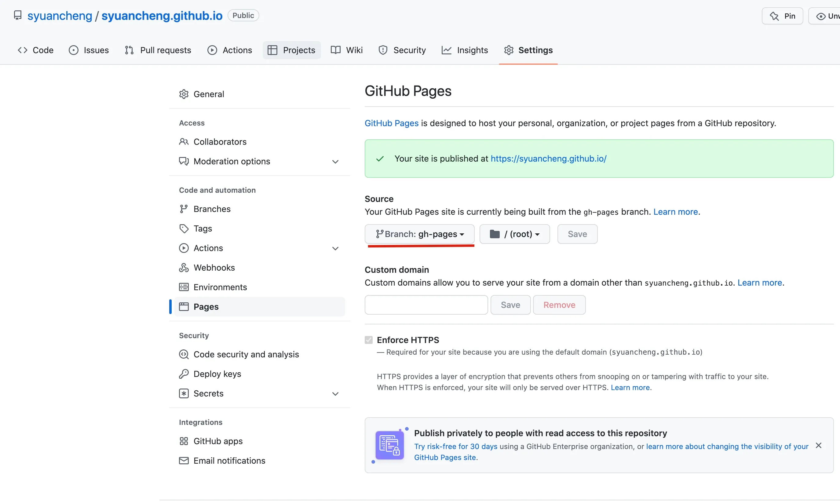Click the Security shield icon in top nav

[383, 50]
